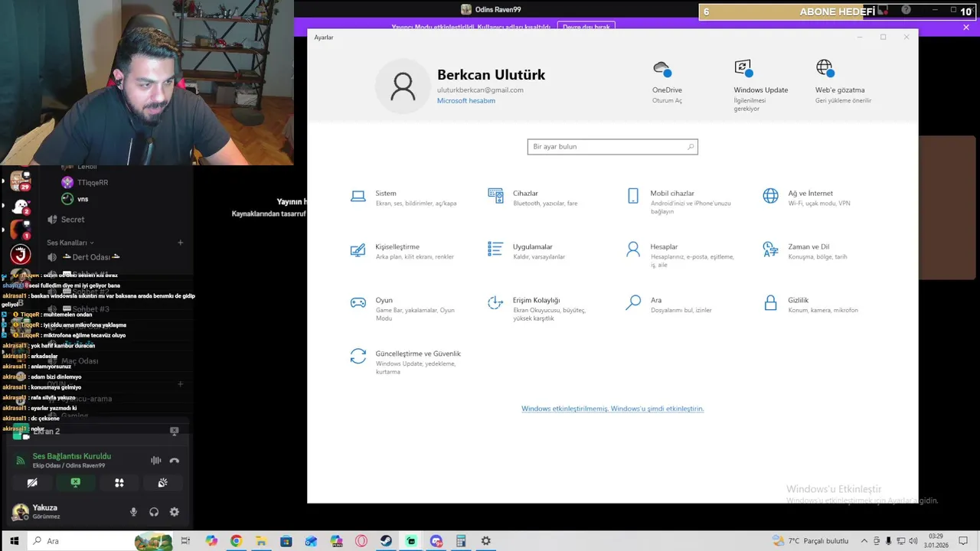Open the taskbar clock and date
This screenshot has height=551, width=980.
point(936,541)
